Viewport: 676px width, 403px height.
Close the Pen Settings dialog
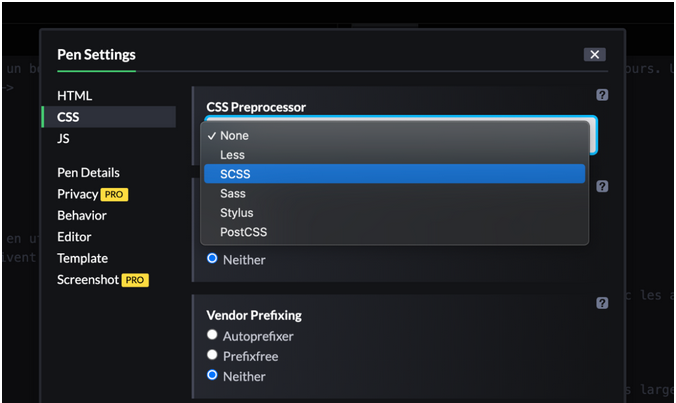coord(594,55)
